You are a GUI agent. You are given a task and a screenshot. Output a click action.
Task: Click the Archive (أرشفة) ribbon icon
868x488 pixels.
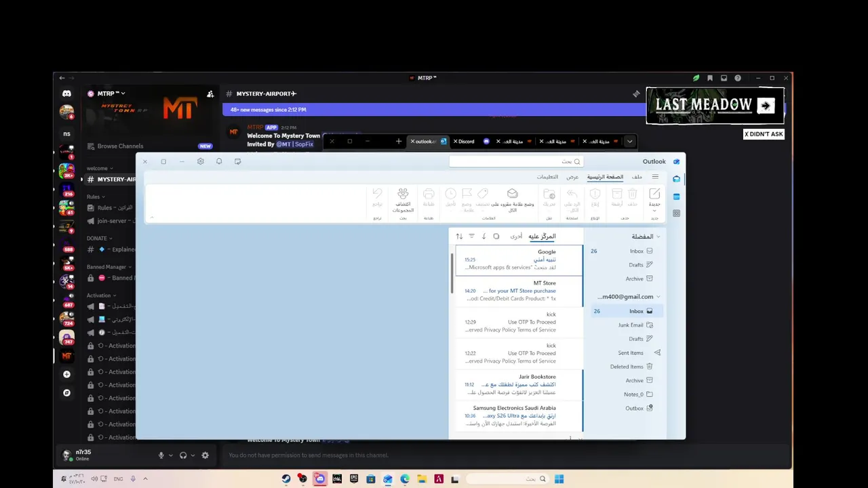(617, 195)
